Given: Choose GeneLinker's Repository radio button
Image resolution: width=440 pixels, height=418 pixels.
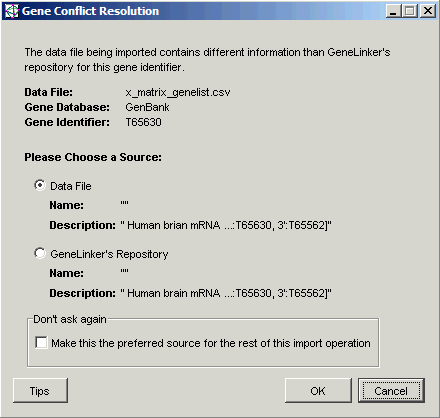Looking at the screenshot, I should 40,253.
